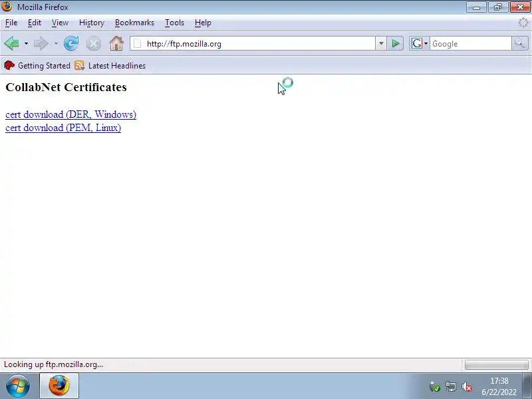The height and width of the screenshot is (399, 532).
Task: Click the safely remove hardware tray icon
Action: (435, 386)
